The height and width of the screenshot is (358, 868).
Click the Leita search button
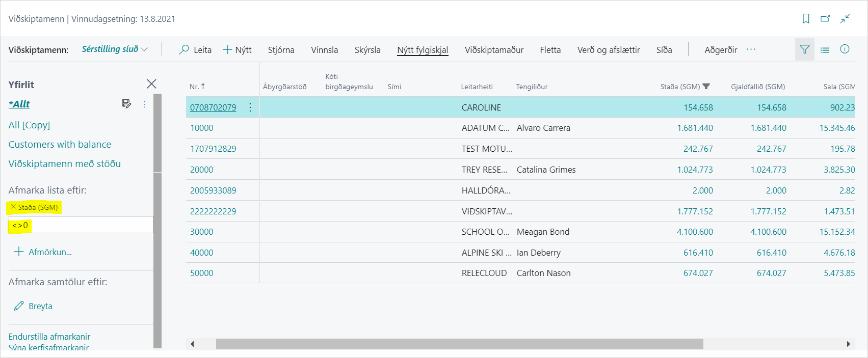click(195, 50)
